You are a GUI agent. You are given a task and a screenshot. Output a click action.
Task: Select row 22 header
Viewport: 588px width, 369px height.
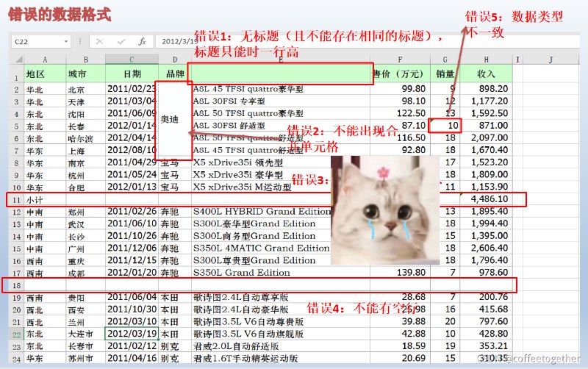point(16,334)
